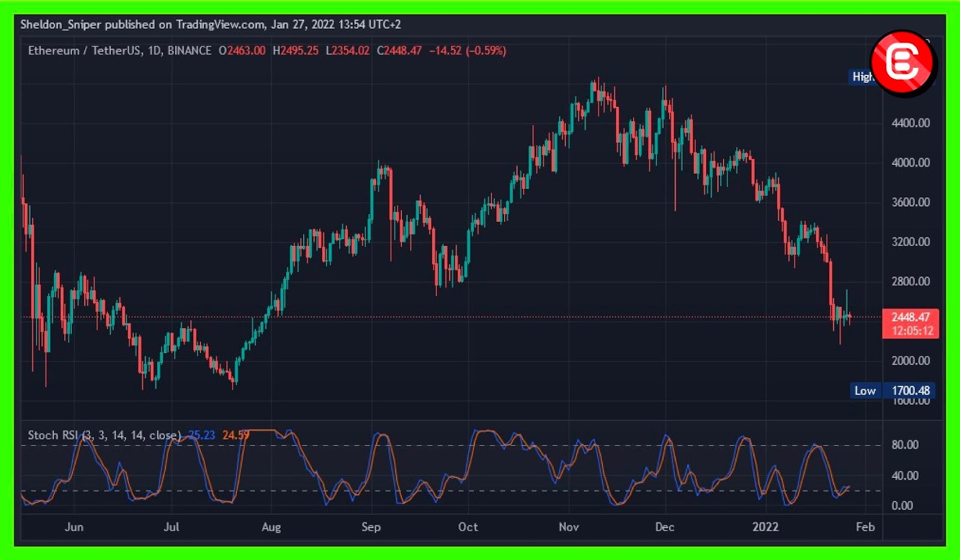Viewport: 960px width, 560px height.
Task: Click the 4400.00 price axis label
Action: [x=910, y=123]
